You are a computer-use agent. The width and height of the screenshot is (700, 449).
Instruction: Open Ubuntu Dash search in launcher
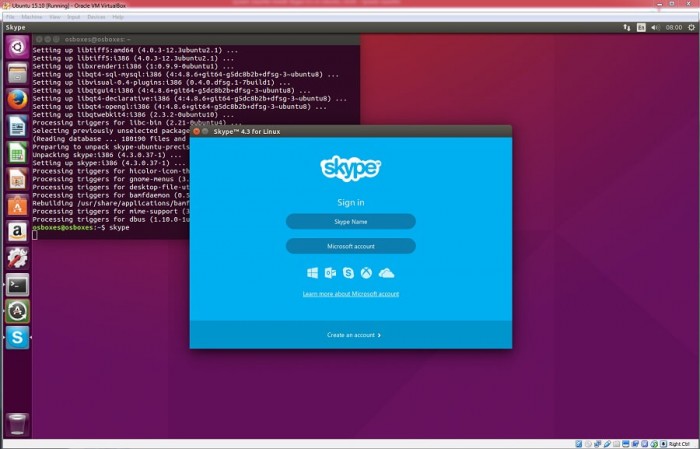coord(17,47)
